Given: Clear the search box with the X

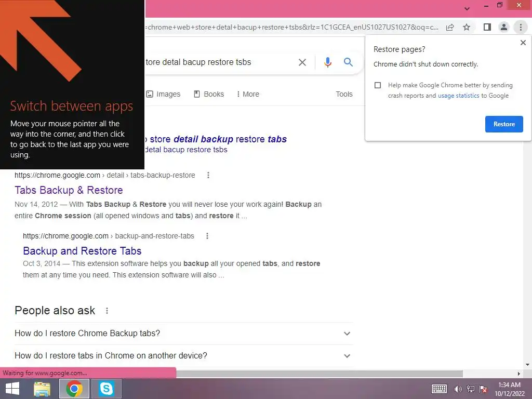Looking at the screenshot, I should point(302,62).
